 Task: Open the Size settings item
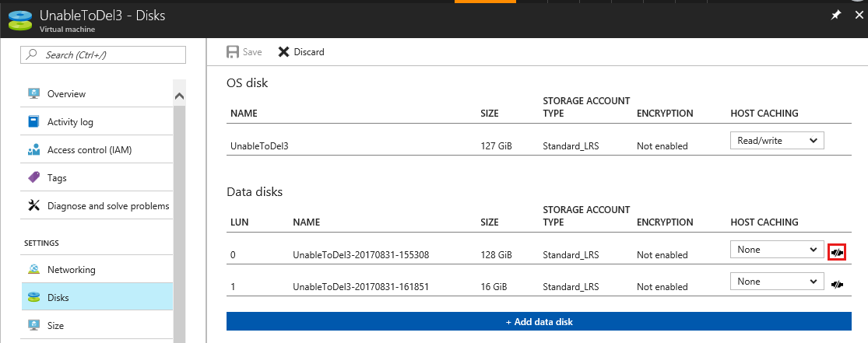click(55, 326)
